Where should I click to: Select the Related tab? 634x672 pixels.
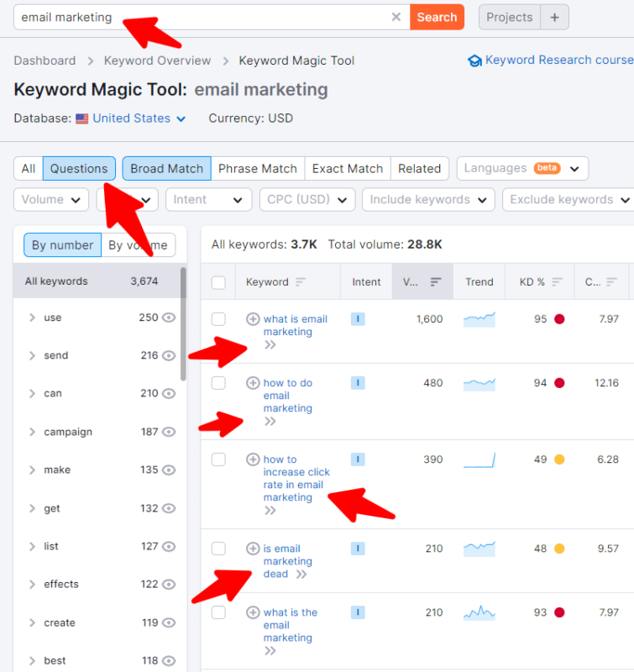[419, 169]
